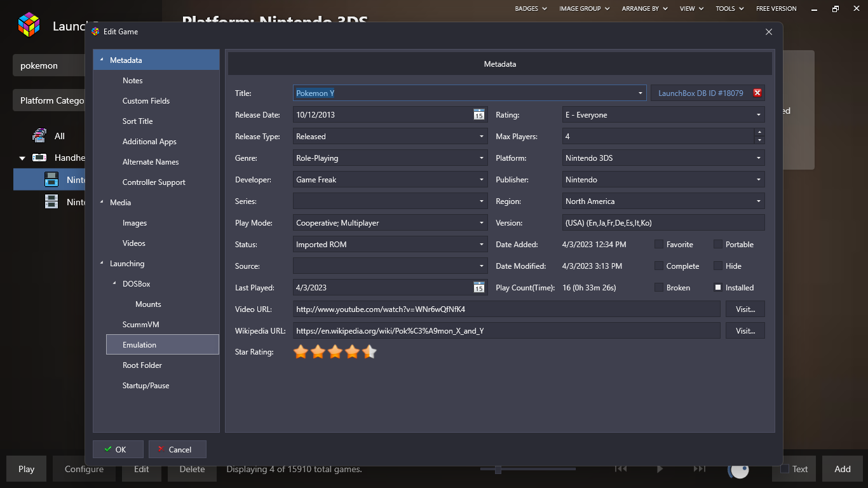Image resolution: width=868 pixels, height=488 pixels.
Task: Set star rating to the fifth star
Action: (369, 351)
